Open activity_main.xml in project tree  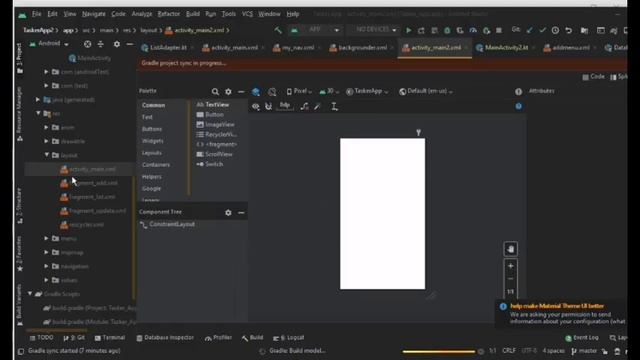pos(88,169)
